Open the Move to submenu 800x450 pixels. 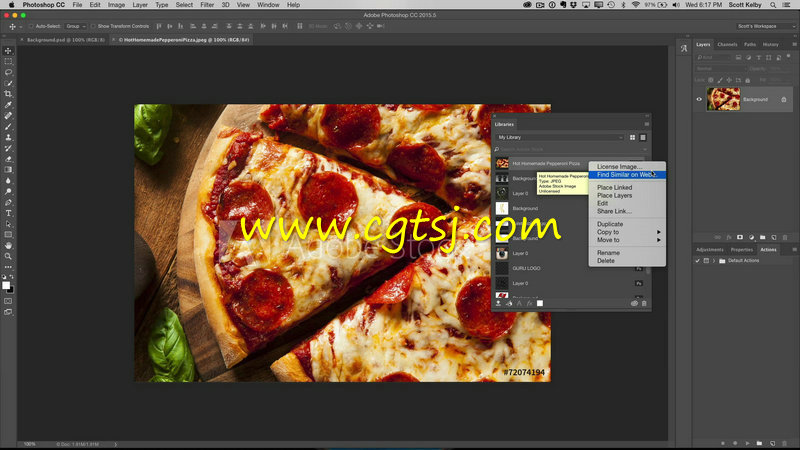(628, 240)
